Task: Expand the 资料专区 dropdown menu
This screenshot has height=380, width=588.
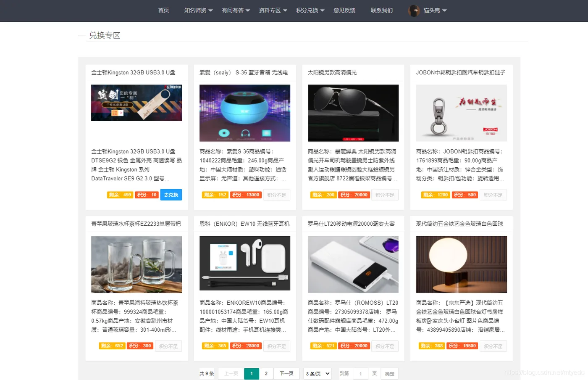Action: click(273, 11)
